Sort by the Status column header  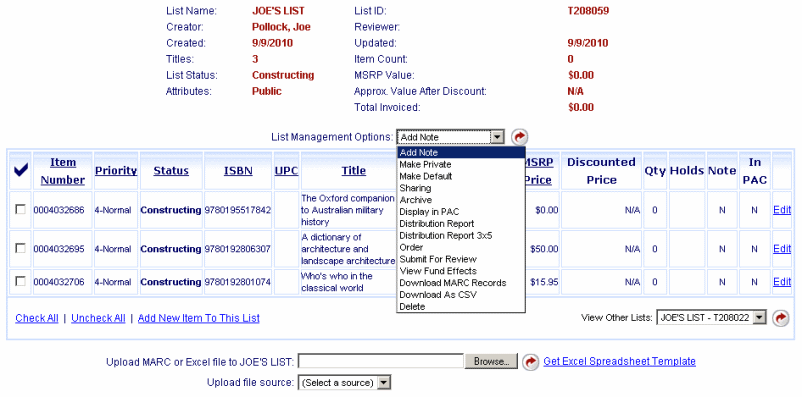(x=171, y=170)
